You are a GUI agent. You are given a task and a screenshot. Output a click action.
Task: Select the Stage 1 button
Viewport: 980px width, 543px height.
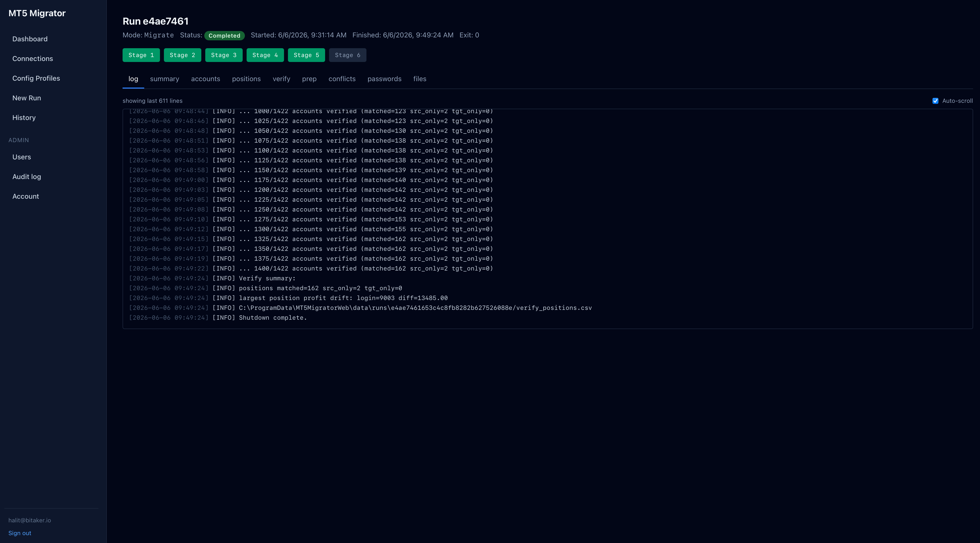tap(141, 55)
